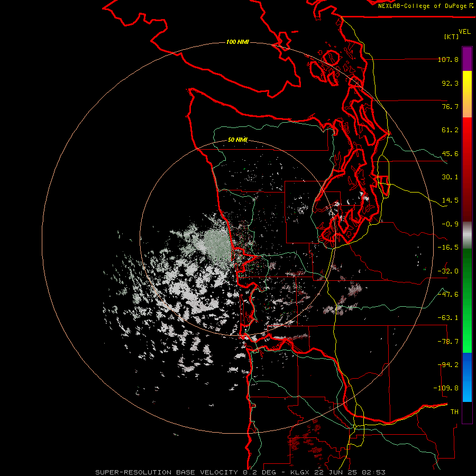Click the [KT] units label

click(x=452, y=36)
